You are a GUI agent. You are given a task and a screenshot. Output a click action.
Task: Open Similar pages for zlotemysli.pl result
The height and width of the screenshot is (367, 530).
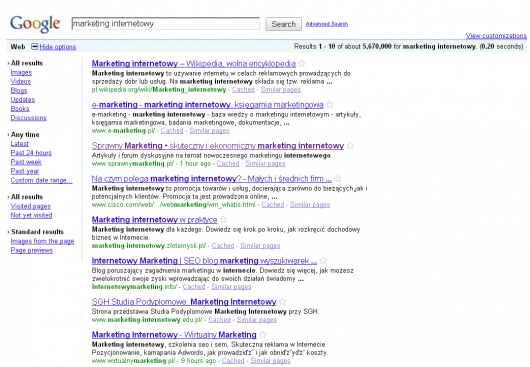click(260, 246)
